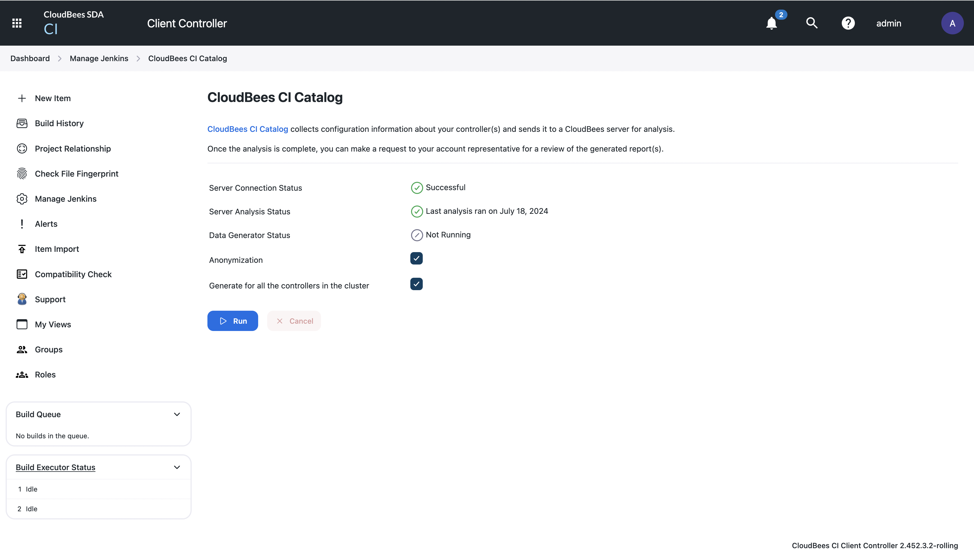Viewport: 974px width, 560px height.
Task: Go to Project Relationship page
Action: click(73, 148)
